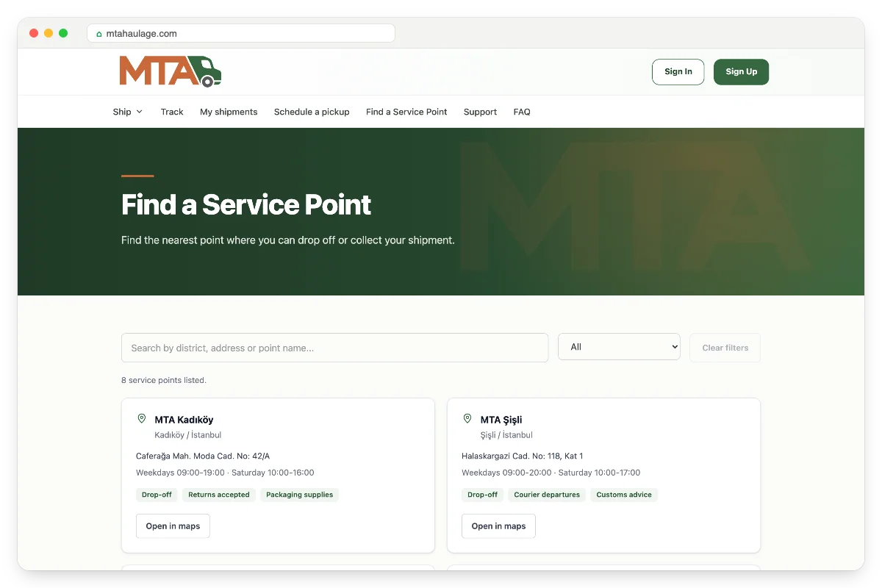Select Schedule a pickup in navigation

point(312,112)
